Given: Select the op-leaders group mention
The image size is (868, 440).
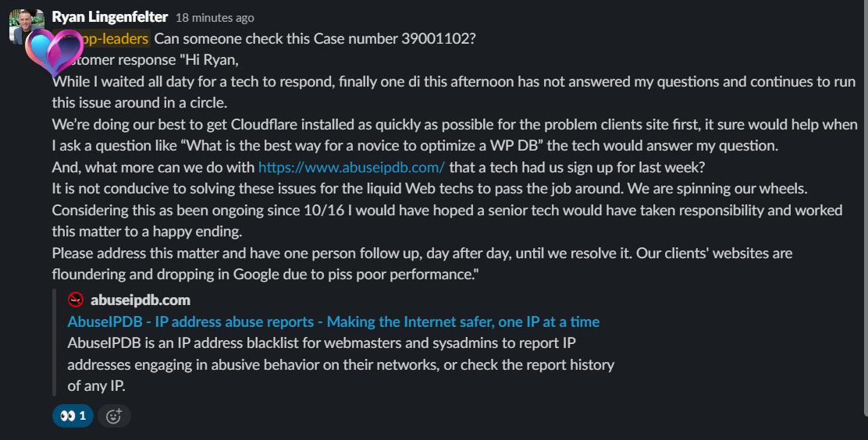Looking at the screenshot, I should pos(108,39).
